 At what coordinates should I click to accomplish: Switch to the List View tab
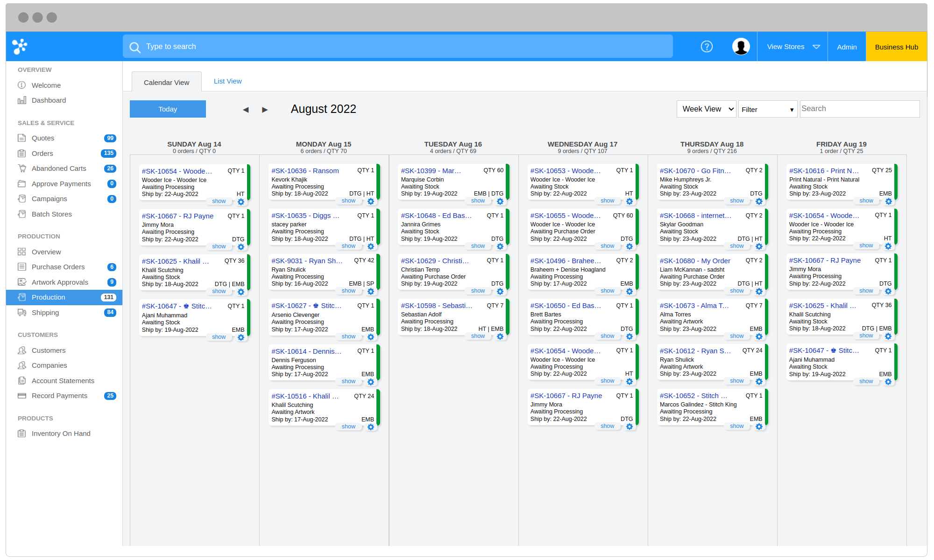(x=227, y=81)
